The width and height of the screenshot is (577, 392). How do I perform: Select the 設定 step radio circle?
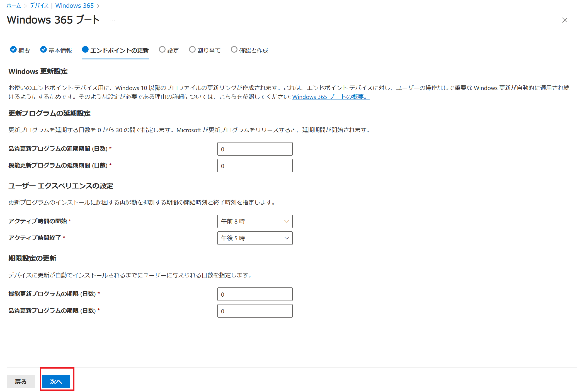click(x=162, y=49)
